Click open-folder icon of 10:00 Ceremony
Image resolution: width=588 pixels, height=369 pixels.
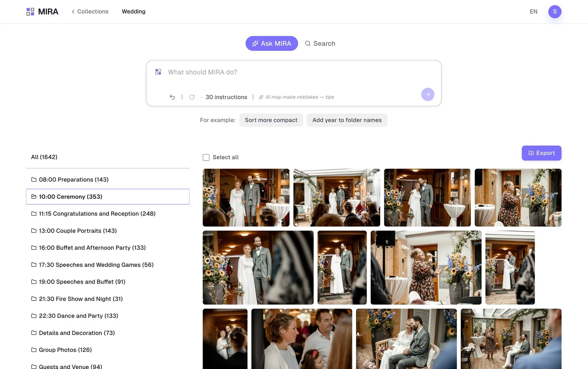click(x=34, y=196)
